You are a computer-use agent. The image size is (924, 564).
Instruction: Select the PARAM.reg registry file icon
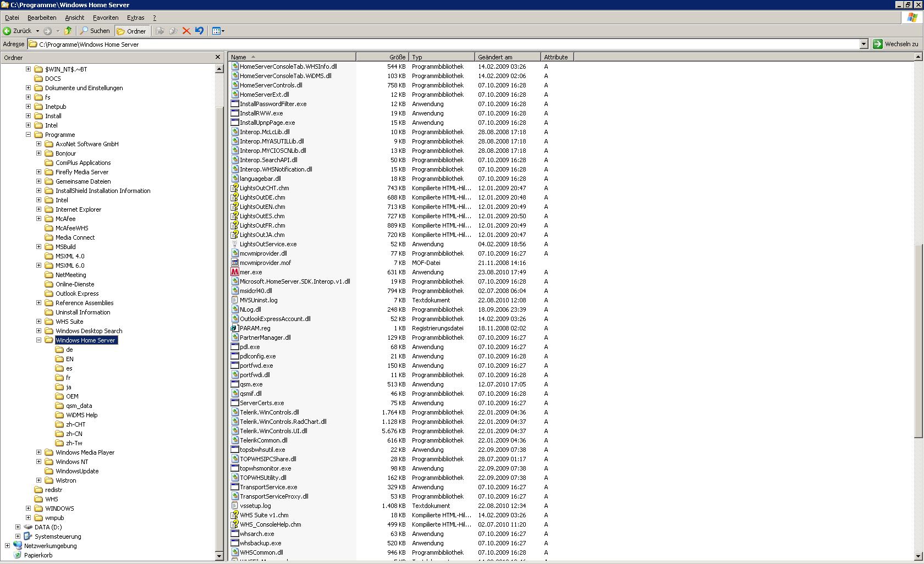point(235,328)
